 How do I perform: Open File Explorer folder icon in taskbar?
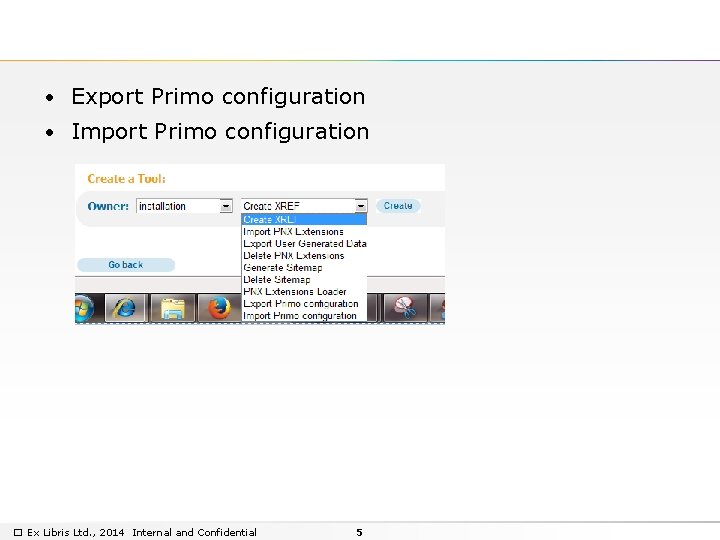click(173, 308)
